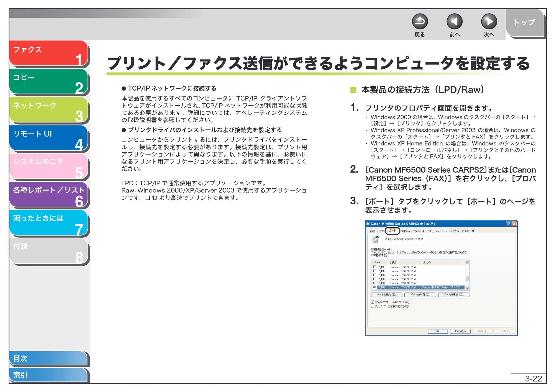This screenshot has height=392, width=554.
Task: Open the 索引 (index) button
Action: tap(48, 375)
